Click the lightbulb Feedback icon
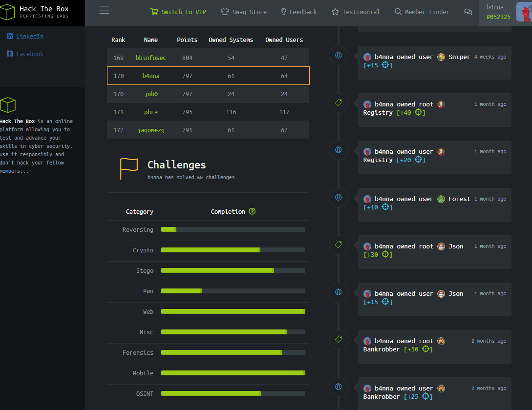This screenshot has height=410, width=532. click(284, 12)
